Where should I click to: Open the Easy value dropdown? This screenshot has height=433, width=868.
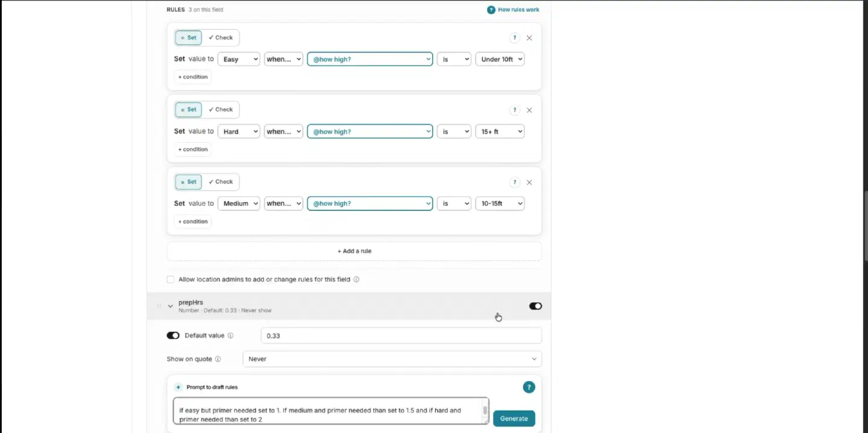[x=239, y=59]
